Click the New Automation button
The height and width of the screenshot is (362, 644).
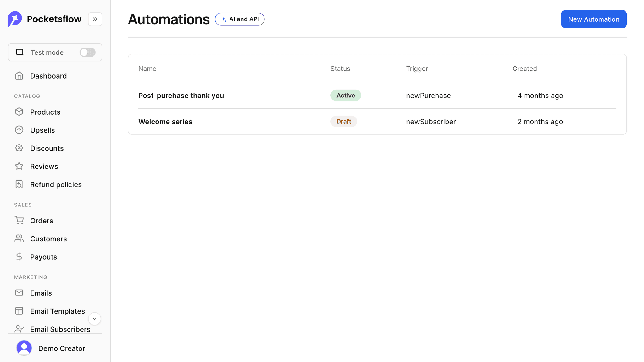[x=594, y=19]
